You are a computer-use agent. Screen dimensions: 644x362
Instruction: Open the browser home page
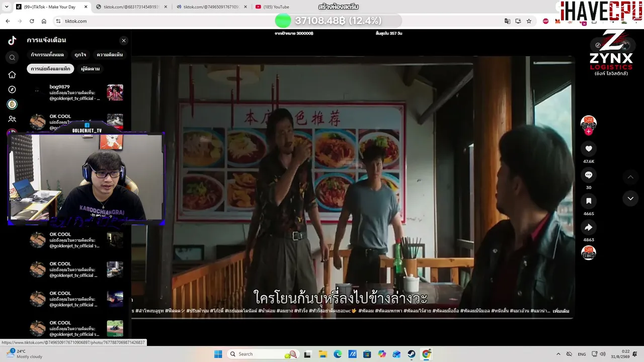44,21
